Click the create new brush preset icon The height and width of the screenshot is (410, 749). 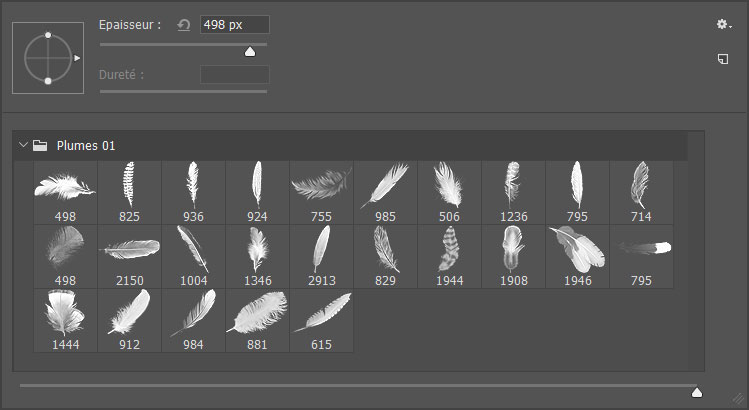(x=722, y=59)
